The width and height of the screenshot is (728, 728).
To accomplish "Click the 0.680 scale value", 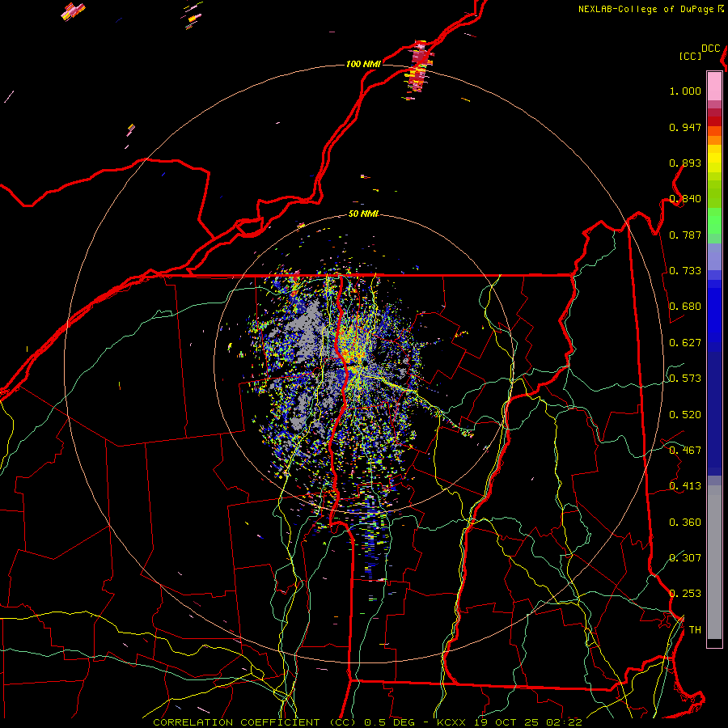I will tap(685, 307).
